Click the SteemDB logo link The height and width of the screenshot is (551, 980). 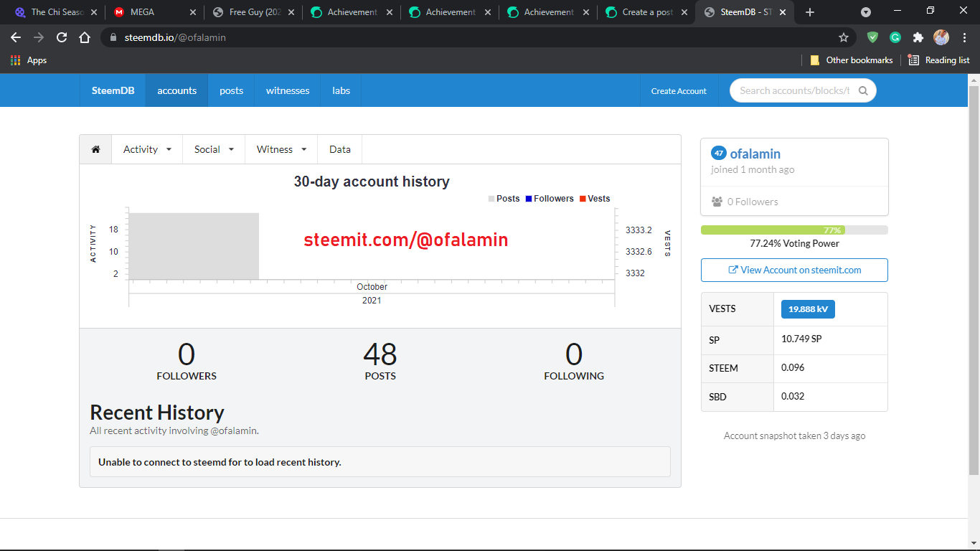pos(113,90)
